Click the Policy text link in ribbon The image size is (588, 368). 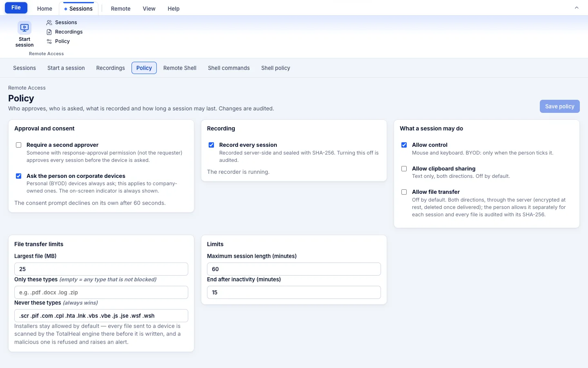(x=62, y=41)
